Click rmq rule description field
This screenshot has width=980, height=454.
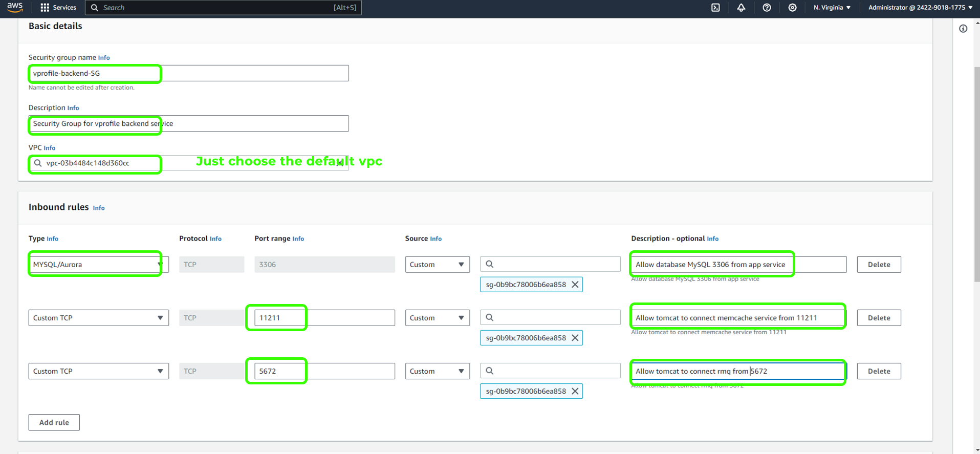point(738,371)
